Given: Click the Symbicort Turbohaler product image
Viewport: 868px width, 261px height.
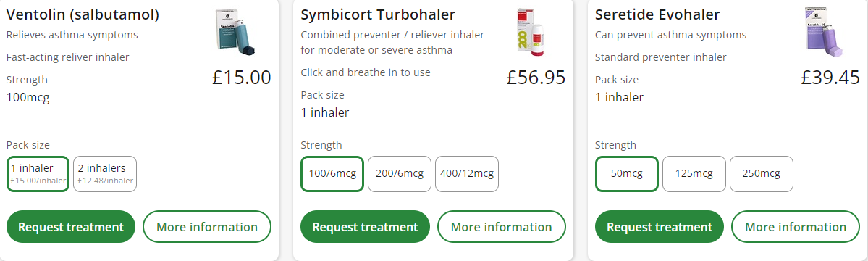Looking at the screenshot, I should click(x=531, y=32).
